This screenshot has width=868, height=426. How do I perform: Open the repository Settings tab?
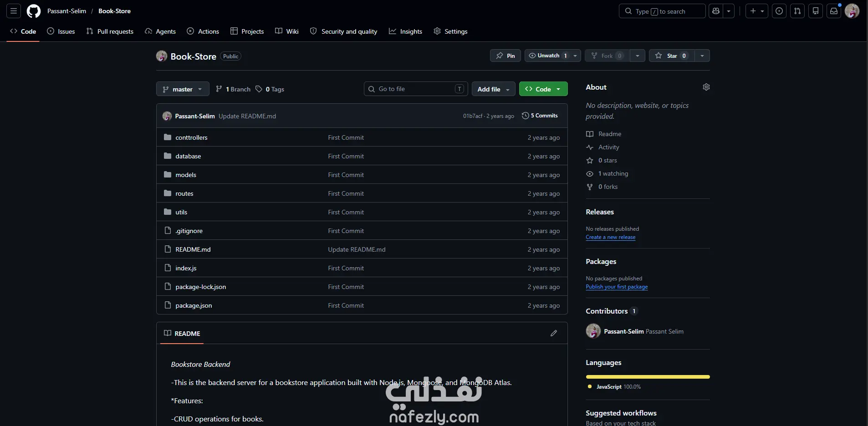point(451,31)
